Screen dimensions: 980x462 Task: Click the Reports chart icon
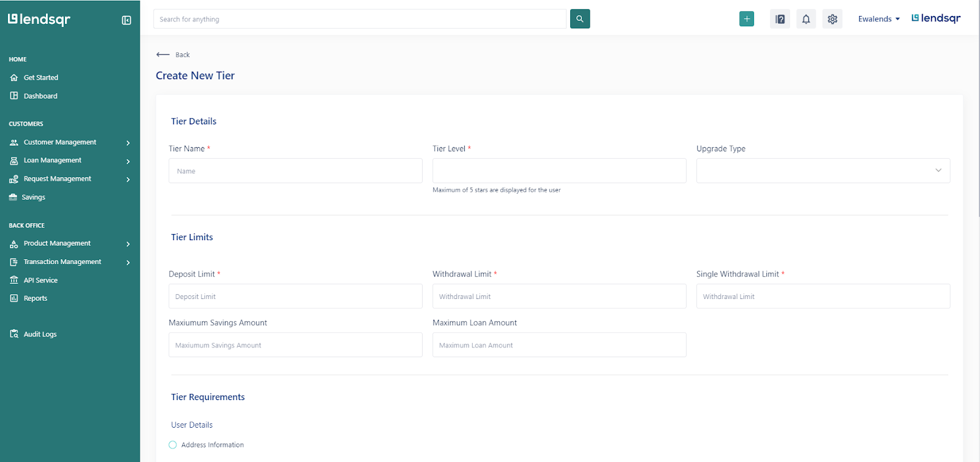click(14, 298)
